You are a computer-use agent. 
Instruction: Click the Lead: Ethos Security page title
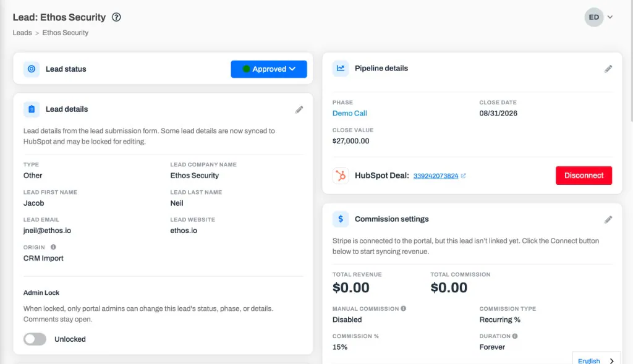(59, 17)
